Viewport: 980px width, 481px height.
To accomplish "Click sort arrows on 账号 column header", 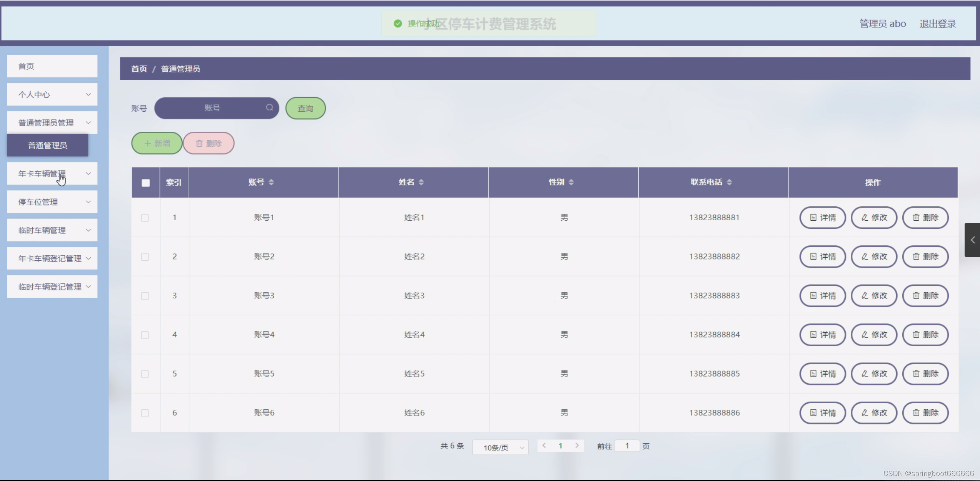I will point(271,182).
